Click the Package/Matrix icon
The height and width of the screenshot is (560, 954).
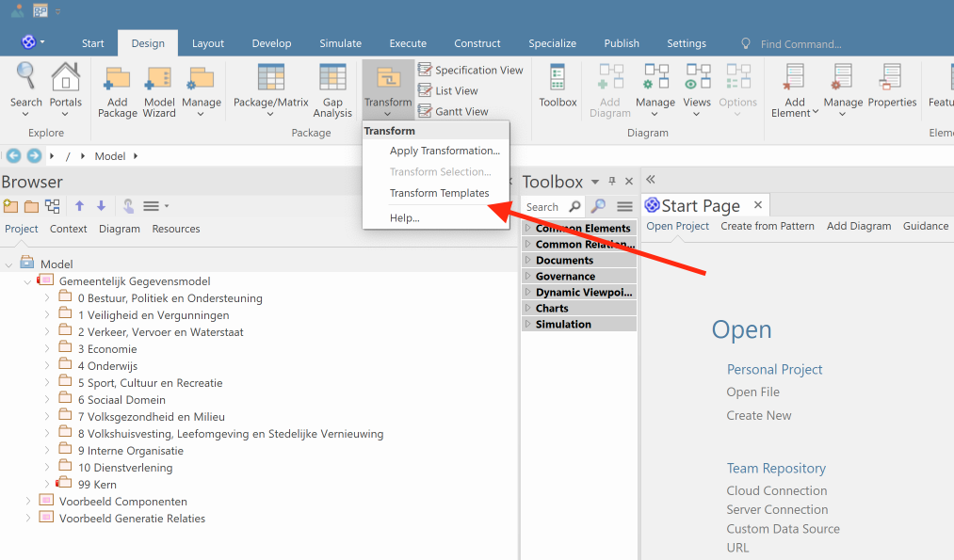[x=270, y=79]
